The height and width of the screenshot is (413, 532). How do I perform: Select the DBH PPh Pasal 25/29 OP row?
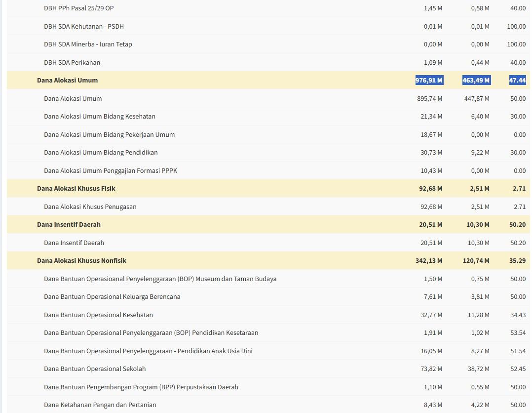[x=78, y=8]
